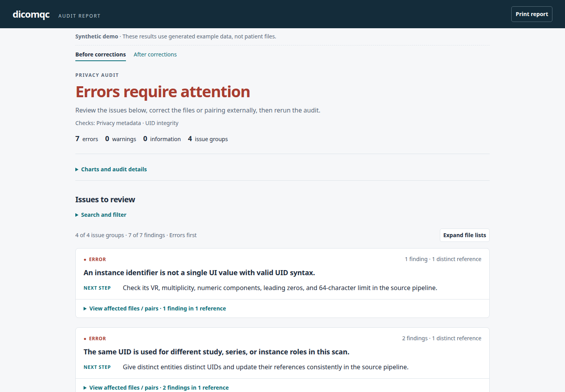Expand the Search and filter section

(x=101, y=215)
